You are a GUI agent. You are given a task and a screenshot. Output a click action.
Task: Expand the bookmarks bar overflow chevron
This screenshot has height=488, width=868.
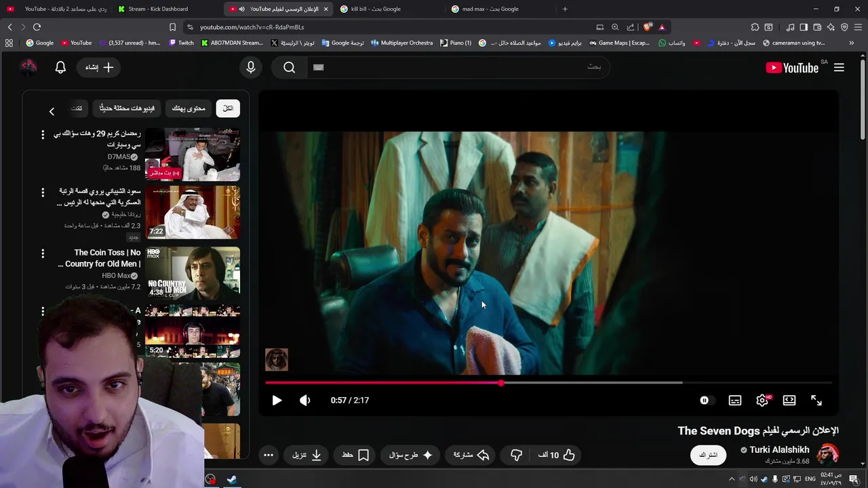click(851, 43)
